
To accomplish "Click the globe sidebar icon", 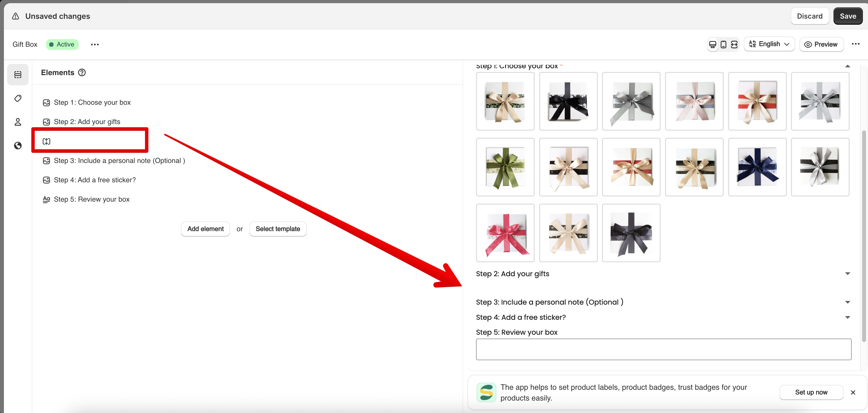I will 18,145.
